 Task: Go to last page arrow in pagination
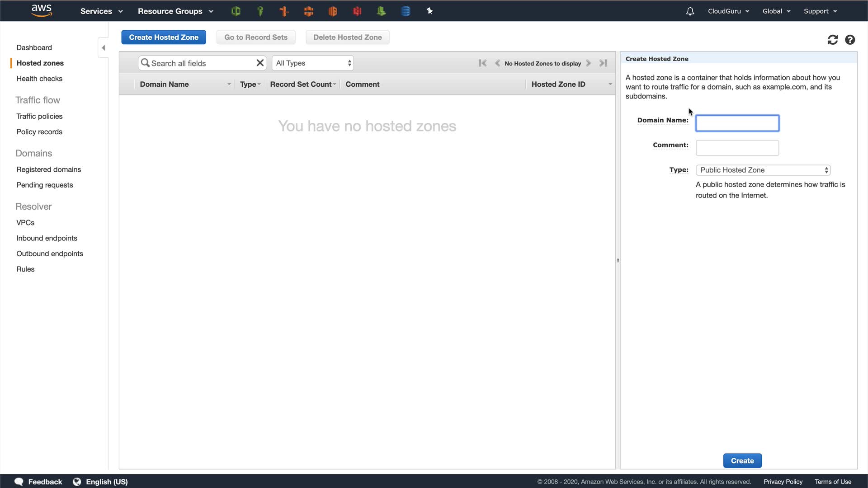(603, 63)
